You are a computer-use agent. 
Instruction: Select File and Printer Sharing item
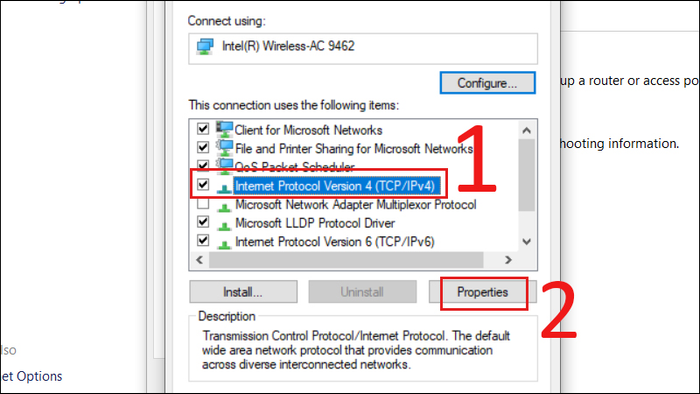[x=354, y=149]
